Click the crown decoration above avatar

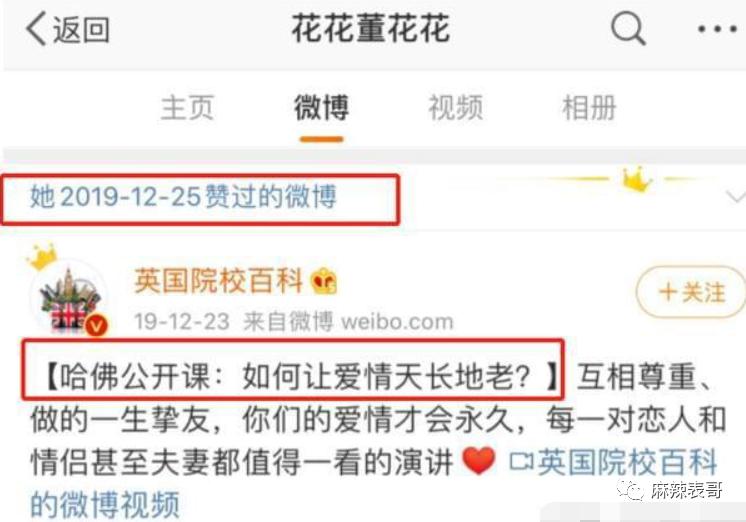(42, 257)
